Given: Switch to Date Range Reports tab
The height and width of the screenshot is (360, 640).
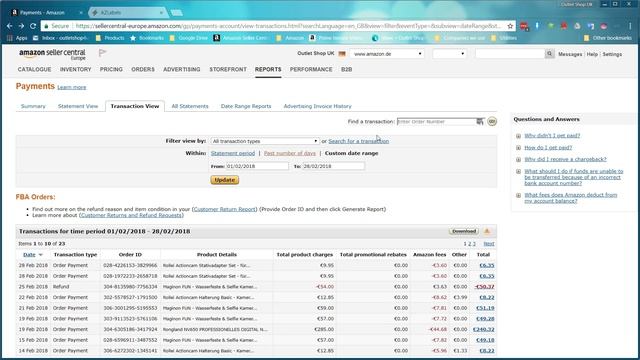Looking at the screenshot, I should coord(246,106).
